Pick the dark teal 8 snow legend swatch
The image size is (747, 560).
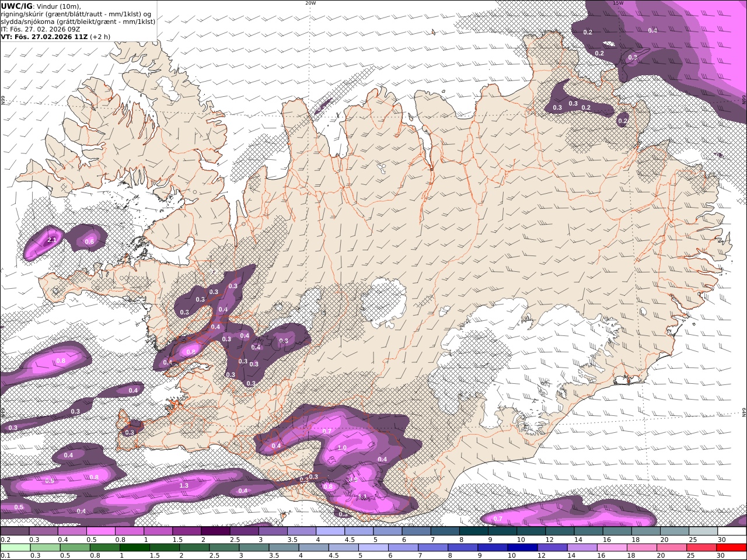pos(474,531)
